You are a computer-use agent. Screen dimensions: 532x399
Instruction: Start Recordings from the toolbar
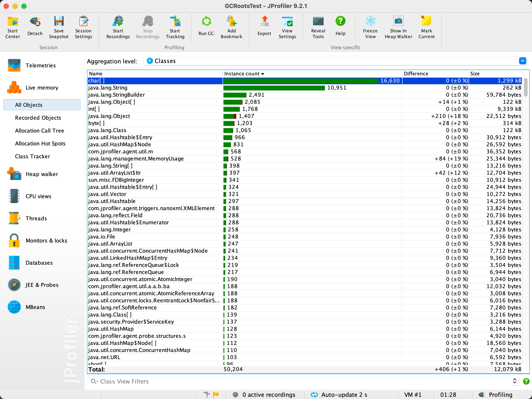pos(118,27)
